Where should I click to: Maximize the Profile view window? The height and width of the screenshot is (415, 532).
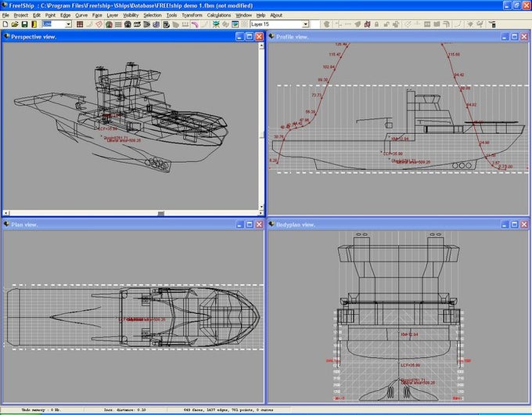(x=514, y=37)
